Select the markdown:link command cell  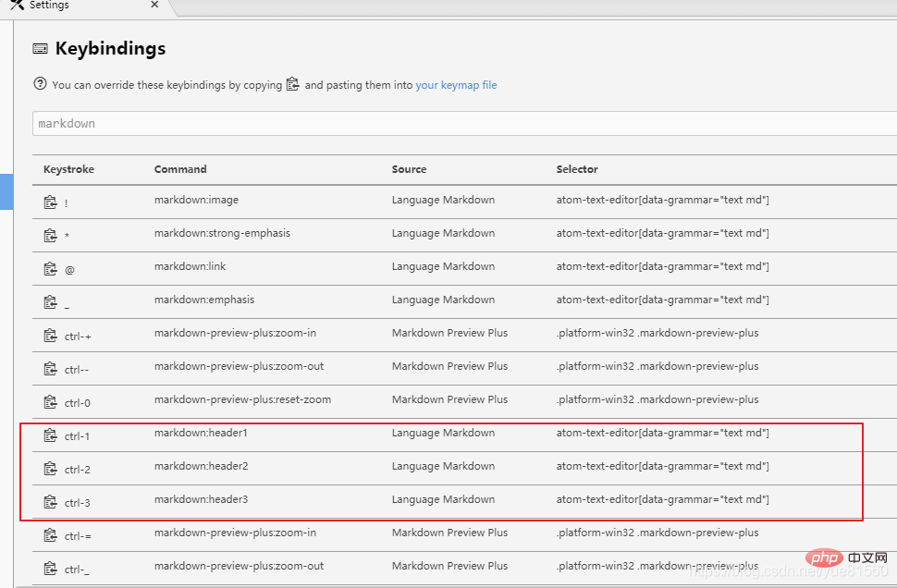tap(190, 266)
